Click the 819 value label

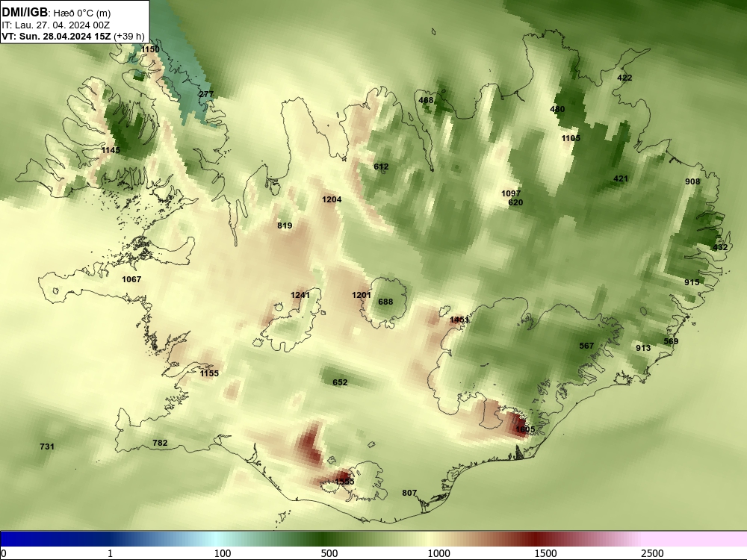(x=285, y=225)
